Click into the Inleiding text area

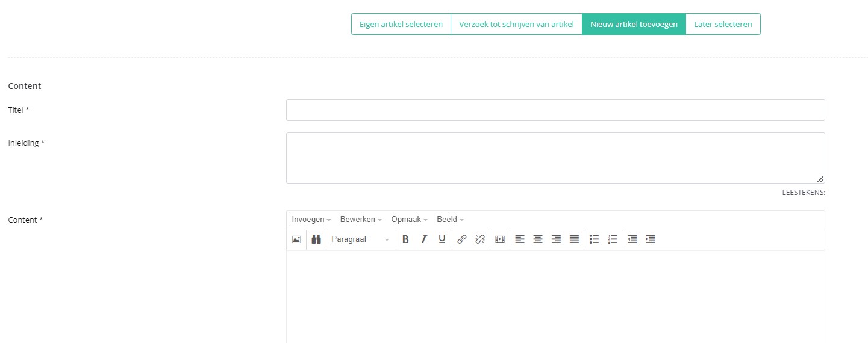(555, 158)
